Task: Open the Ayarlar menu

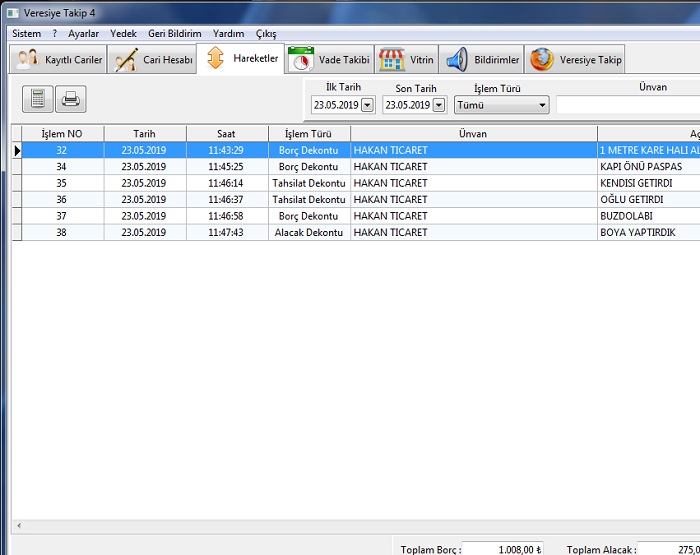Action: click(83, 33)
